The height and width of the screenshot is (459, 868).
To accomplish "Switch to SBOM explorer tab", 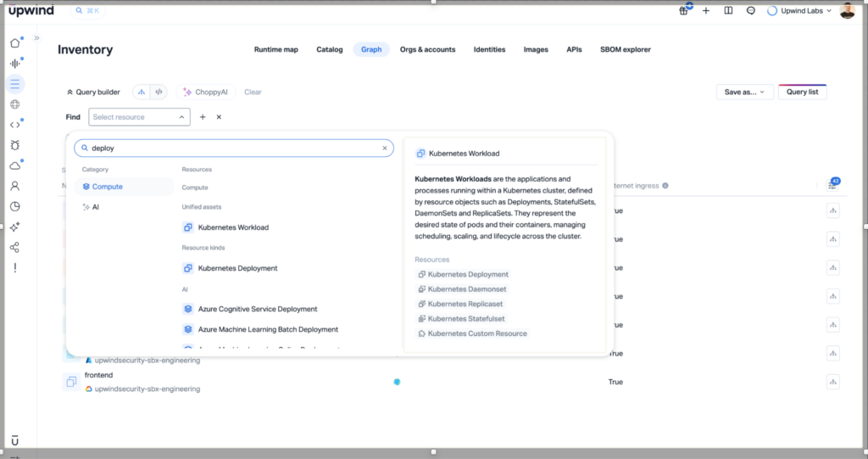I will tap(626, 49).
